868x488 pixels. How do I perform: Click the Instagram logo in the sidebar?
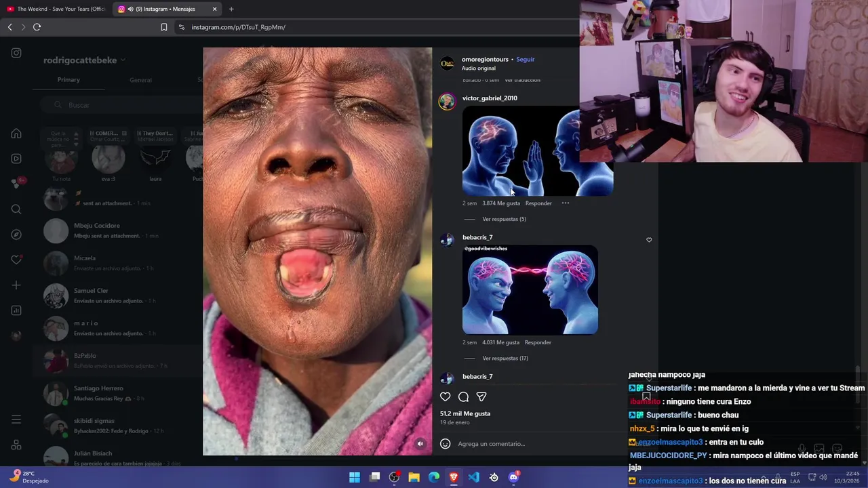tap(16, 53)
